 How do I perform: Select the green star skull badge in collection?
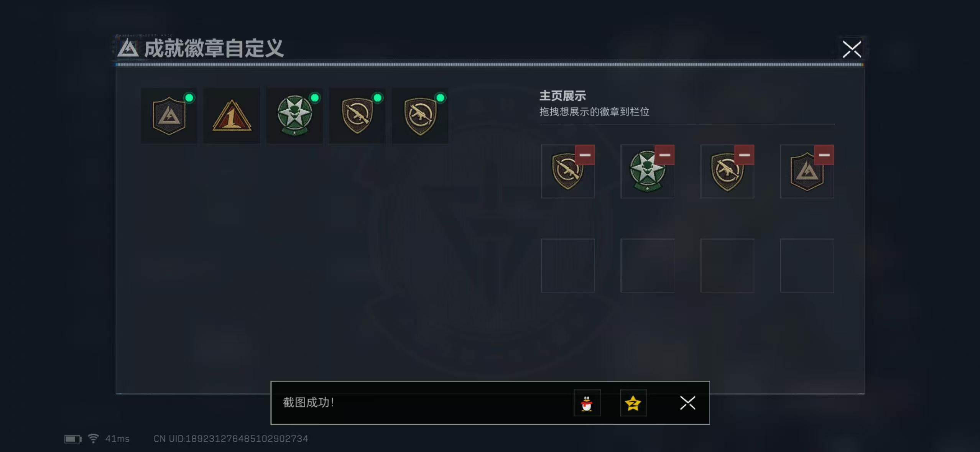pos(294,116)
